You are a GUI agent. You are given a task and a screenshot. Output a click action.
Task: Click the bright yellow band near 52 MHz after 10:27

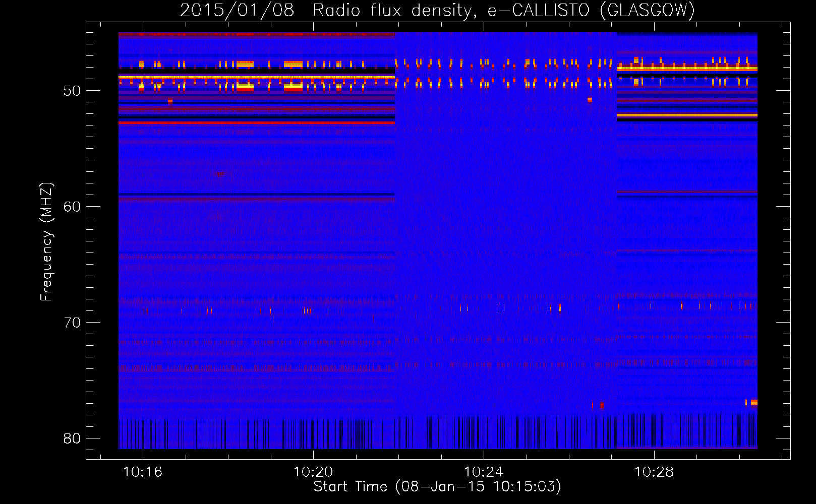(x=687, y=115)
